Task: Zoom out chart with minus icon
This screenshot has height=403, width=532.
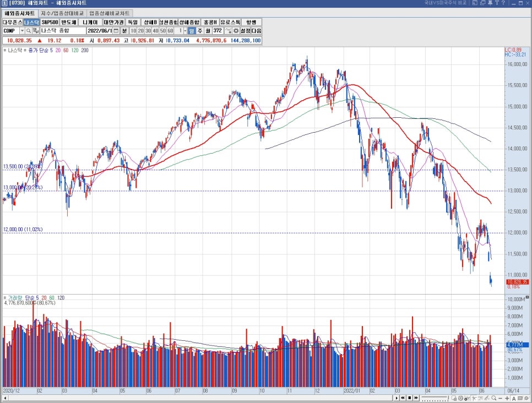Action: (500, 398)
